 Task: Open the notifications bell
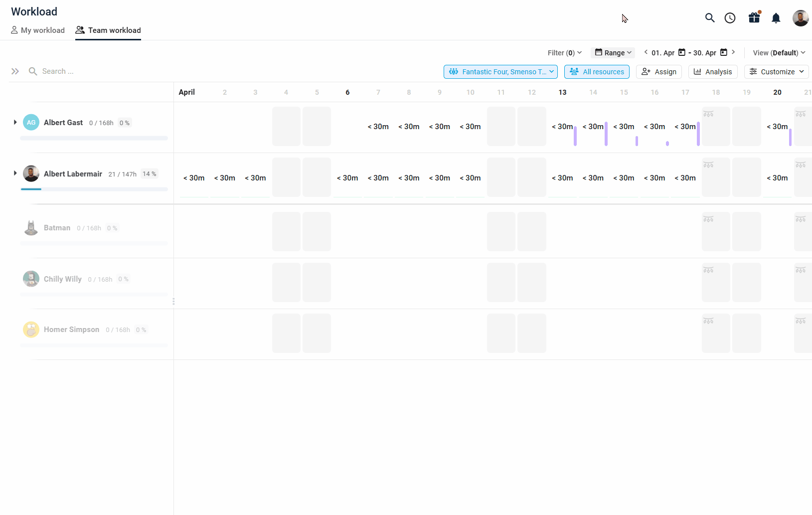pos(776,18)
